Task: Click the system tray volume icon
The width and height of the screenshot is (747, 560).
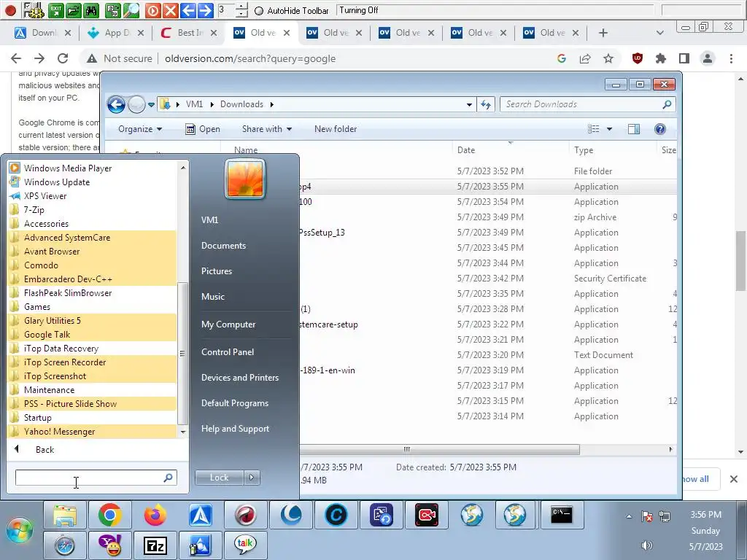Action: coord(647,545)
